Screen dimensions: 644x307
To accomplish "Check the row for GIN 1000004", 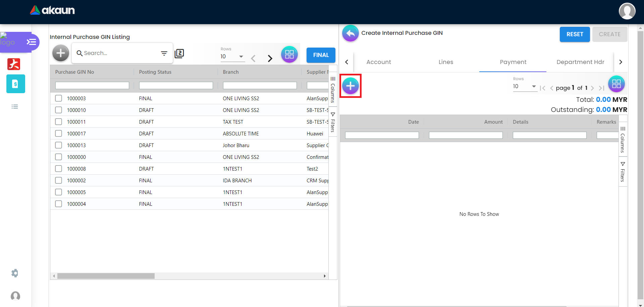I will click(x=59, y=204).
